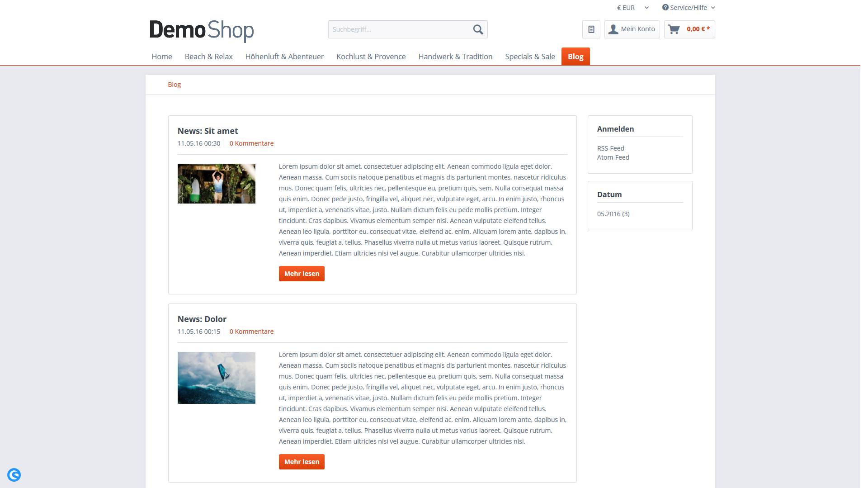The image size is (868, 488).
Task: Click the blue circular icon at bottom left
Action: [14, 475]
